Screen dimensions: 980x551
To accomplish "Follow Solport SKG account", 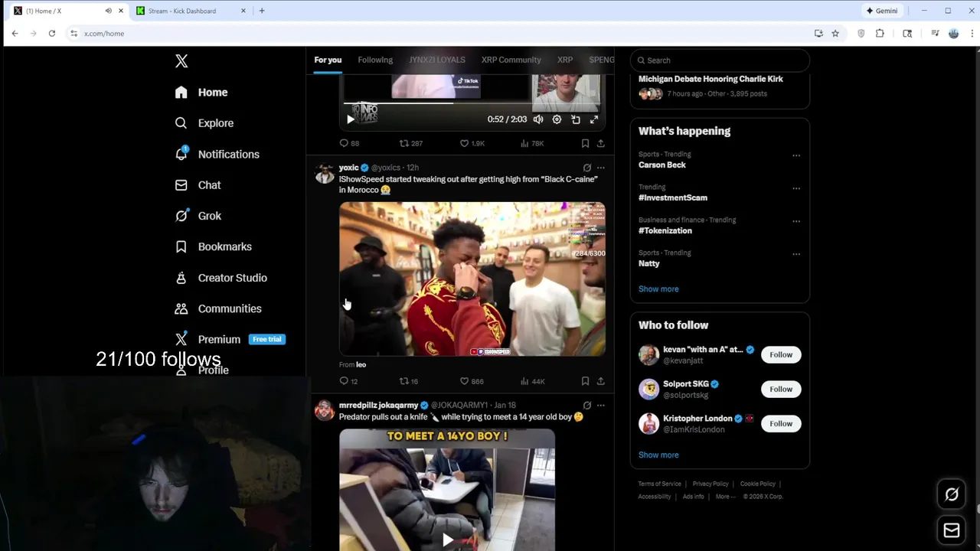I will [x=781, y=390].
